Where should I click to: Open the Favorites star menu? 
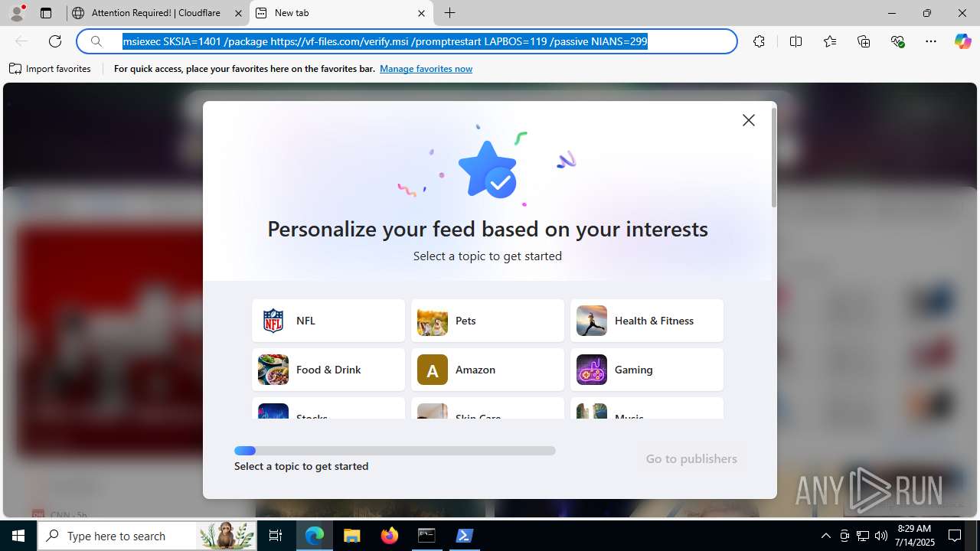click(830, 41)
